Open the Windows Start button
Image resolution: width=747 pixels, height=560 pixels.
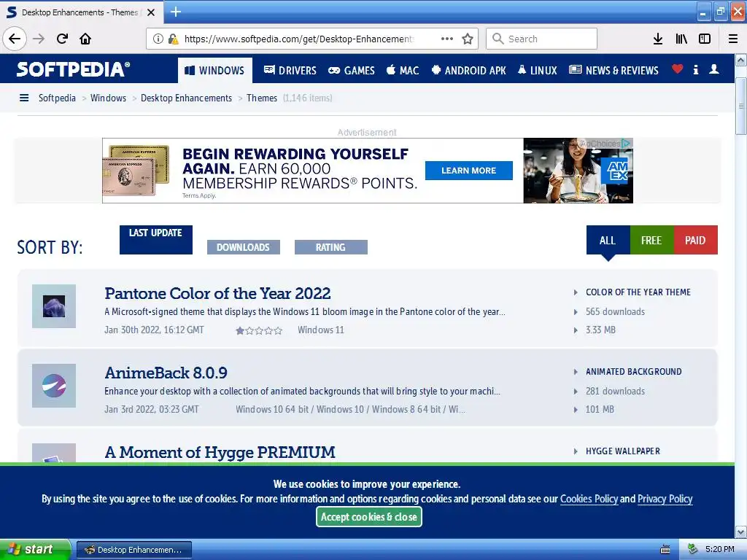pos(35,550)
